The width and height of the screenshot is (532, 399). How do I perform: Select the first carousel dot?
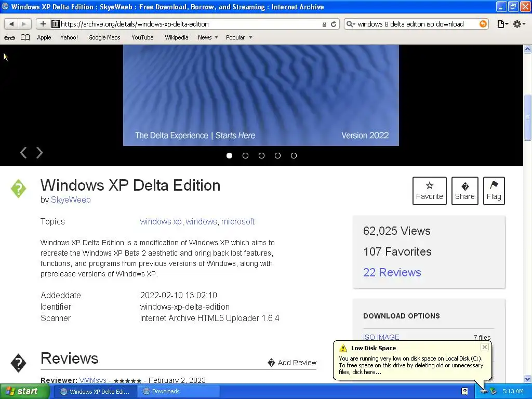click(229, 155)
